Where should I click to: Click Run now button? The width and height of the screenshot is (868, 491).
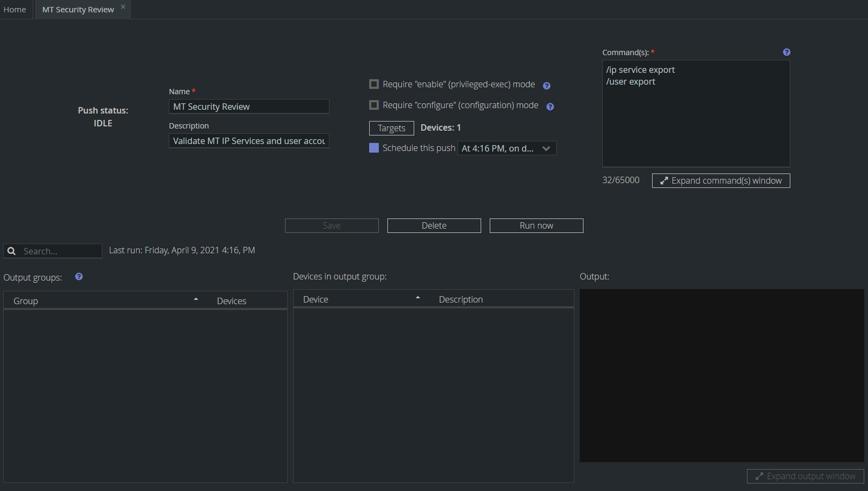click(536, 225)
